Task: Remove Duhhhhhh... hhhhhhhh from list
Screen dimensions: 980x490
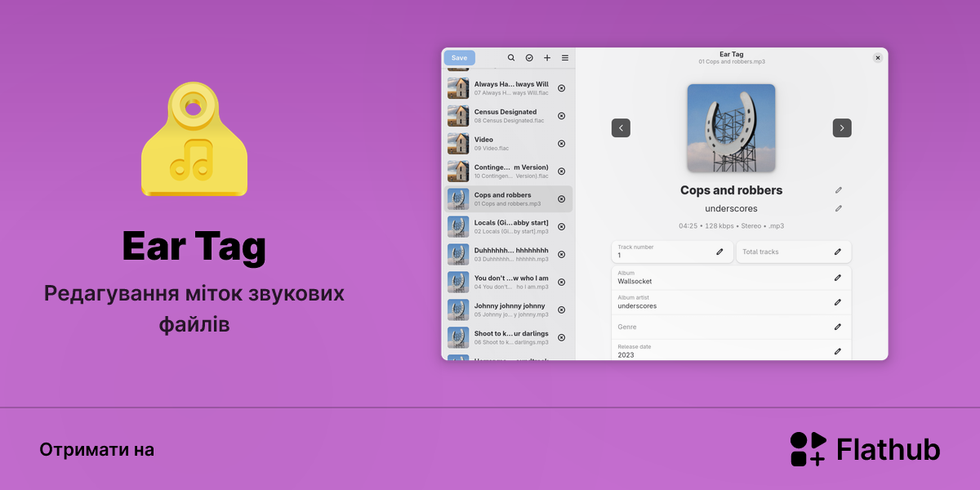Action: point(561,255)
